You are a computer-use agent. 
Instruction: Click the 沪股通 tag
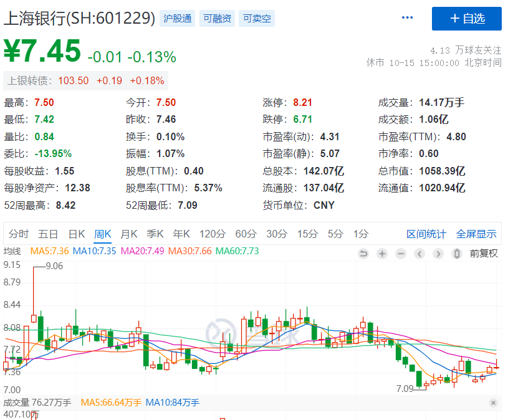(177, 19)
